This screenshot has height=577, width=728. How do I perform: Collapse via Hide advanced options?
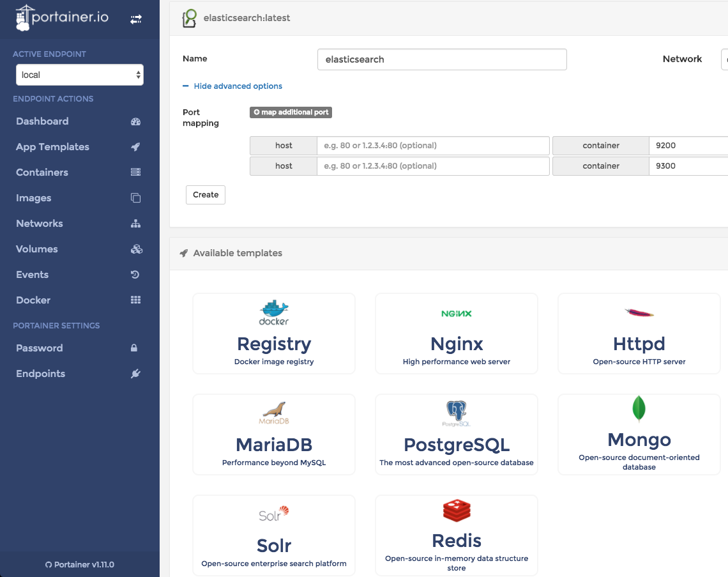[x=237, y=86]
